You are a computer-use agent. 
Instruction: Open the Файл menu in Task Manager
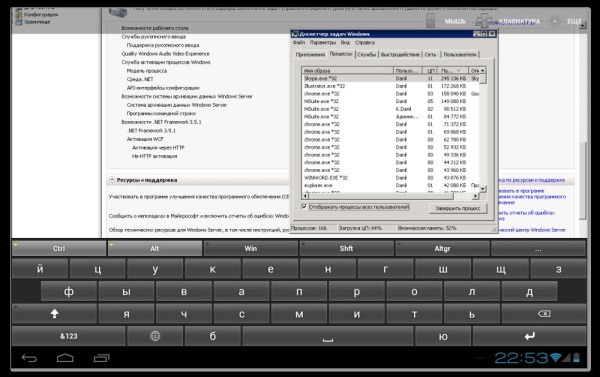tap(299, 42)
